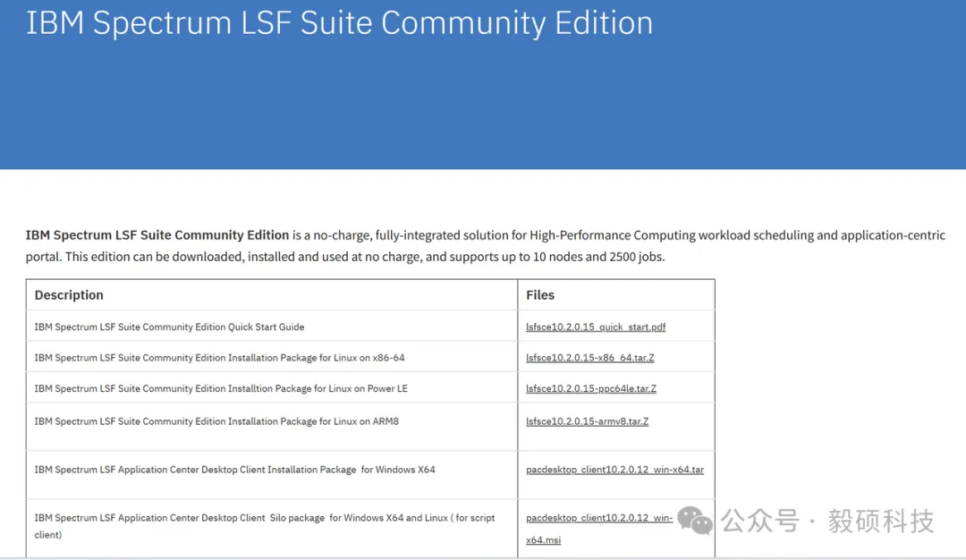
Task: Click the lsfsce10.2.0.15-ppc64le.tar.Z link
Action: click(x=591, y=389)
